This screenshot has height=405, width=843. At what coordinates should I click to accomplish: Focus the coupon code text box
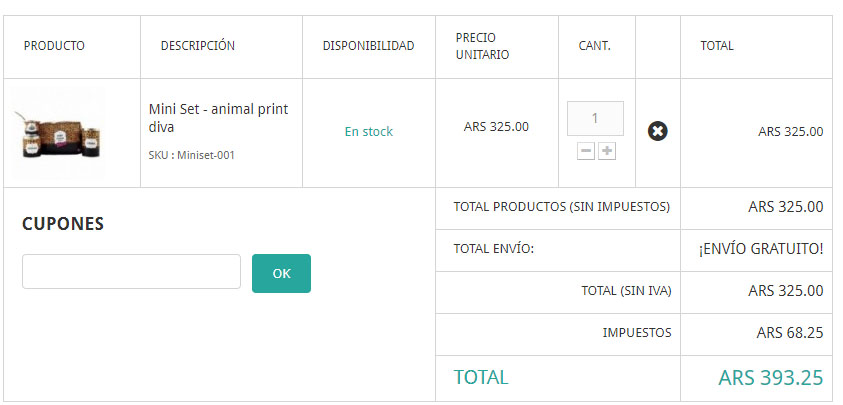pos(131,272)
